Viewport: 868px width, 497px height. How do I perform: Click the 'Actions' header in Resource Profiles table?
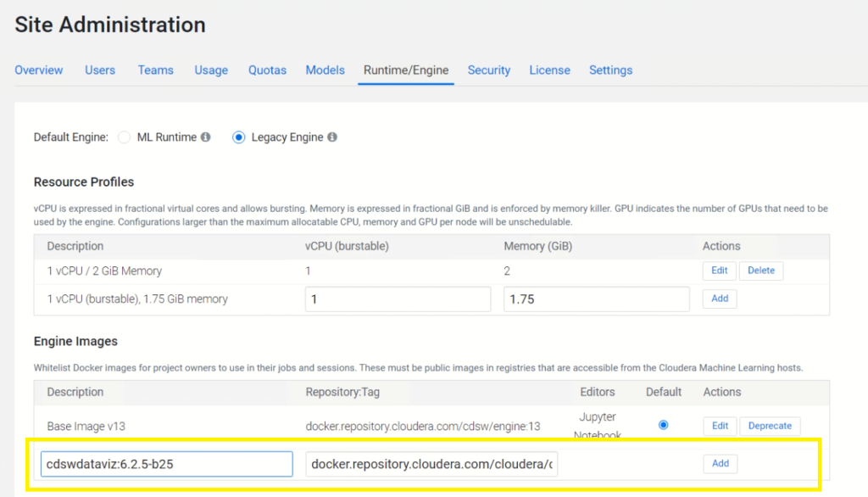click(721, 246)
